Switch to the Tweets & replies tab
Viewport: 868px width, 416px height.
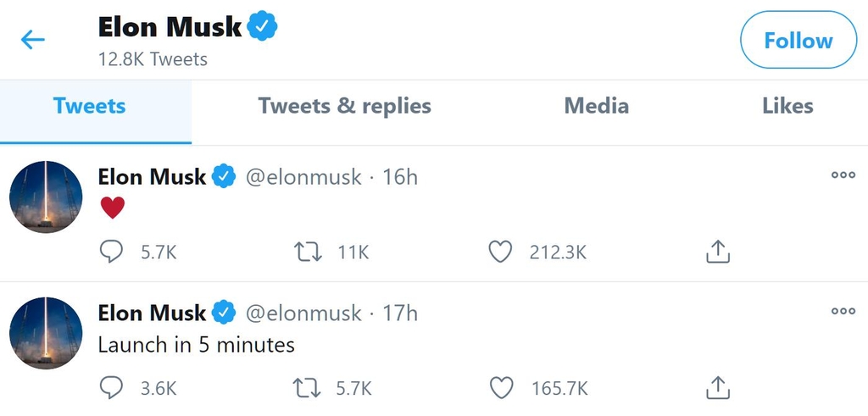click(344, 106)
